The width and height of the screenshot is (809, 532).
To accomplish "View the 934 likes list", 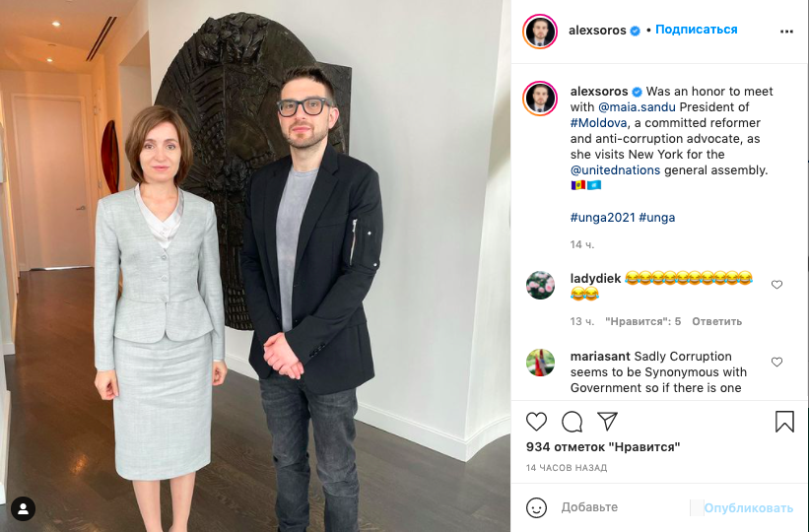I will pyautogui.click(x=603, y=447).
